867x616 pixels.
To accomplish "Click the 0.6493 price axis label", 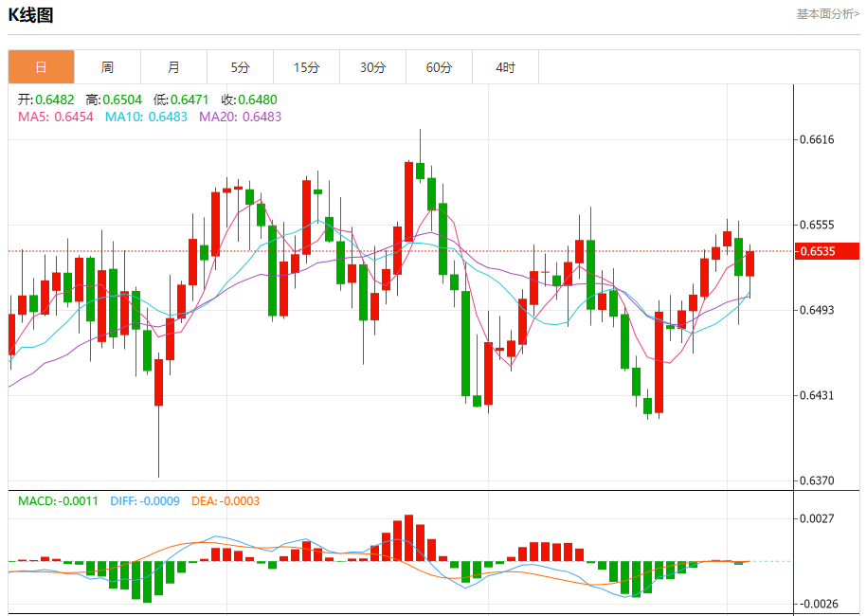I will (817, 310).
